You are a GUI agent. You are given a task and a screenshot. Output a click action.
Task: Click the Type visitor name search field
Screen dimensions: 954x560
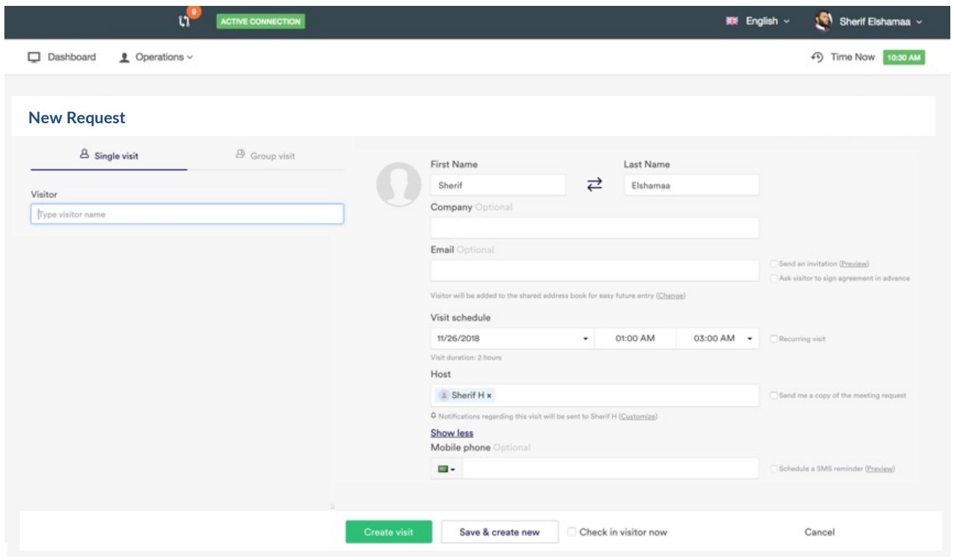coord(187,214)
